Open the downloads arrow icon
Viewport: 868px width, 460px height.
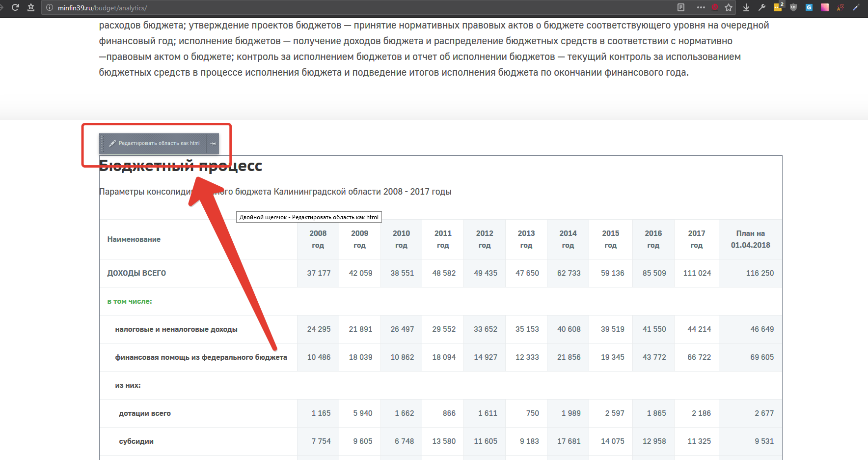pyautogui.click(x=746, y=7)
